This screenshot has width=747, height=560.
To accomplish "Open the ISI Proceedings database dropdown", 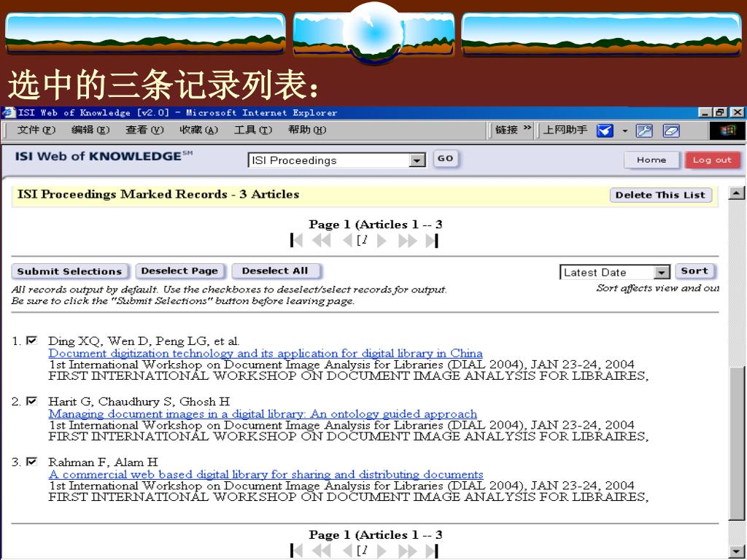I will [x=417, y=160].
